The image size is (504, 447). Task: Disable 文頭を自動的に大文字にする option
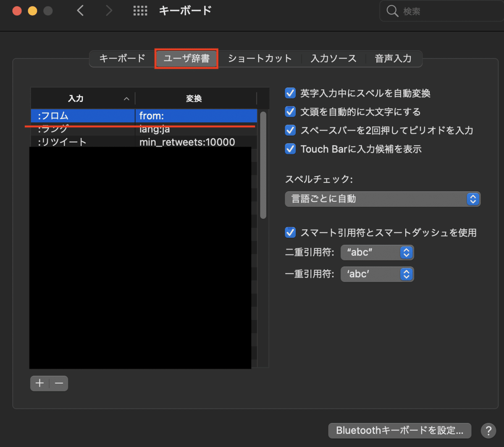pos(290,112)
